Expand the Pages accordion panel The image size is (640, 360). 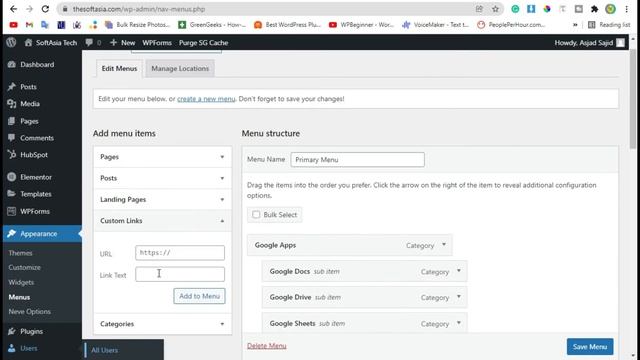[162, 157]
